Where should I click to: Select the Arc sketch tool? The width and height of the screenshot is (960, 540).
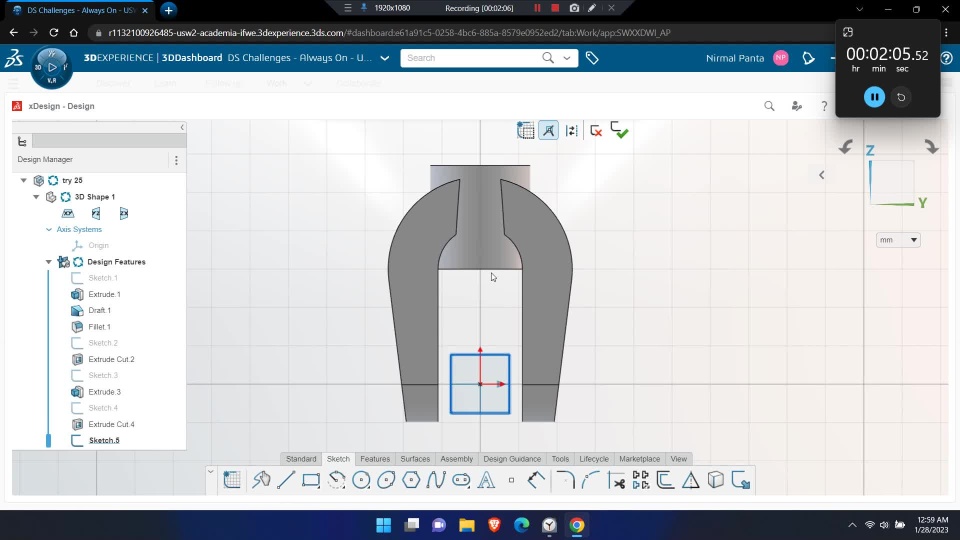[336, 480]
